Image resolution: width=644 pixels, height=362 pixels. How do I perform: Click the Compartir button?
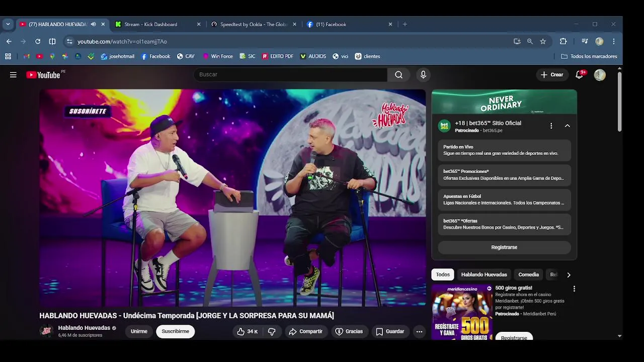coord(305,331)
